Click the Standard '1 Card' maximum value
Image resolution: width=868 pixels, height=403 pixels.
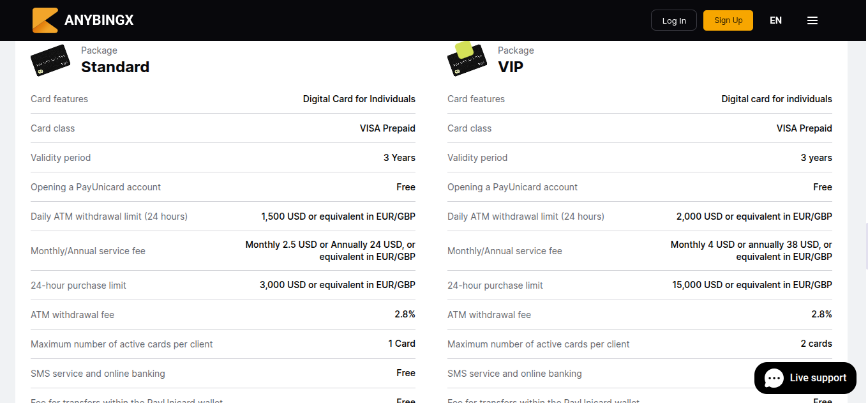point(401,344)
